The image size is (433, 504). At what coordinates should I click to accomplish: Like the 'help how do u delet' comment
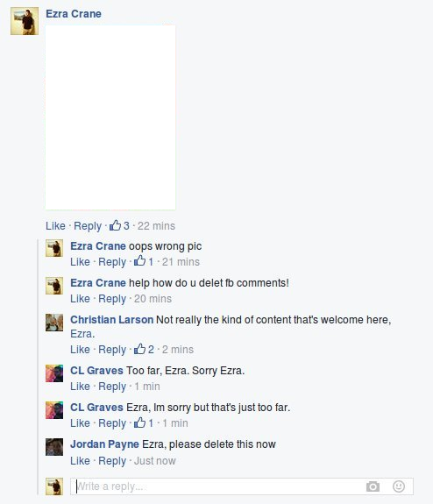point(80,299)
